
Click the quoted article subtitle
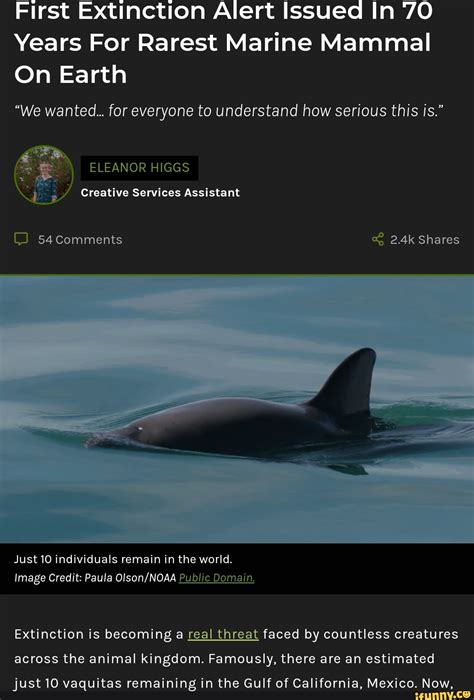(227, 110)
